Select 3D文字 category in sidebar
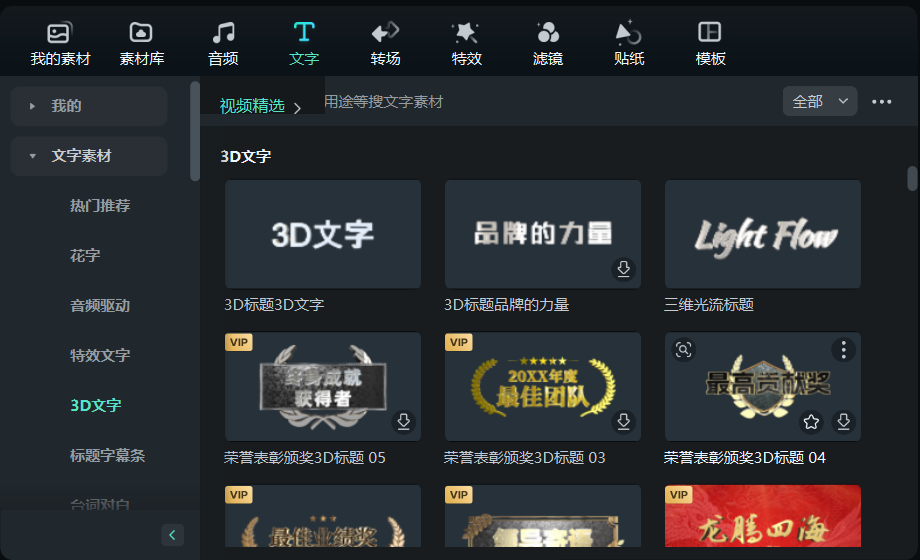920x560 pixels. click(x=96, y=406)
